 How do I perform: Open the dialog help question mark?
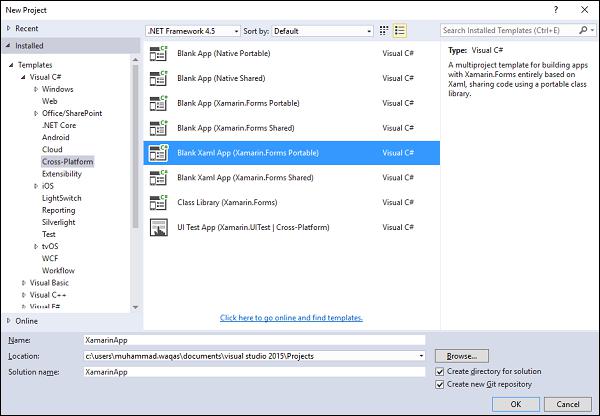[x=556, y=10]
